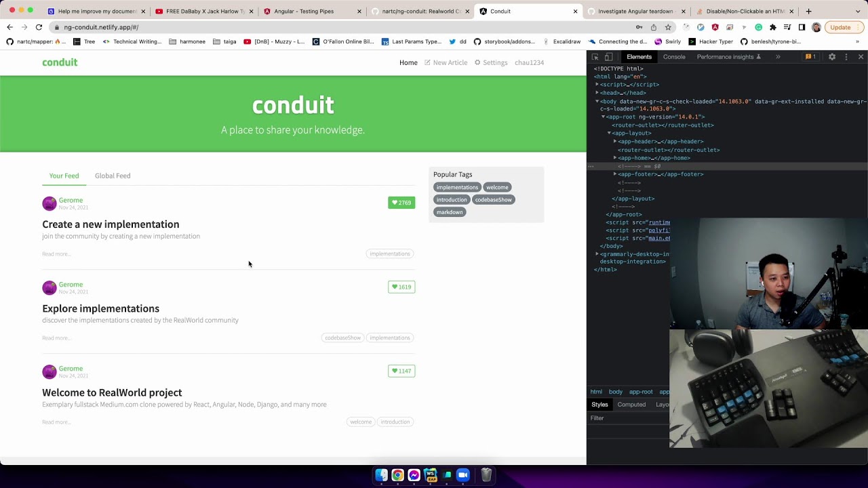The image size is (868, 488).
Task: Select the Your Feed tab
Action: pyautogui.click(x=64, y=176)
